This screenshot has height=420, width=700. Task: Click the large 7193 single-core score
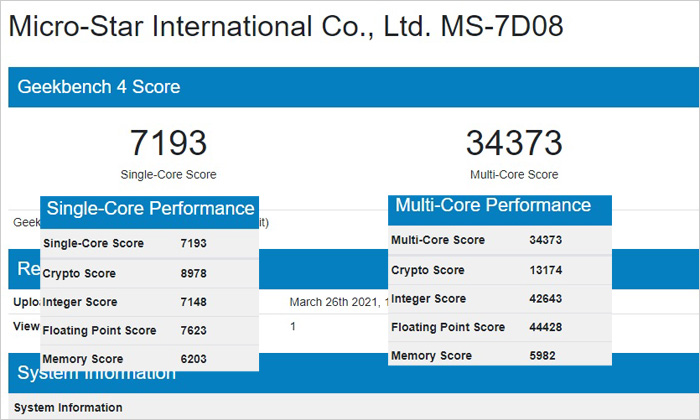pos(168,143)
